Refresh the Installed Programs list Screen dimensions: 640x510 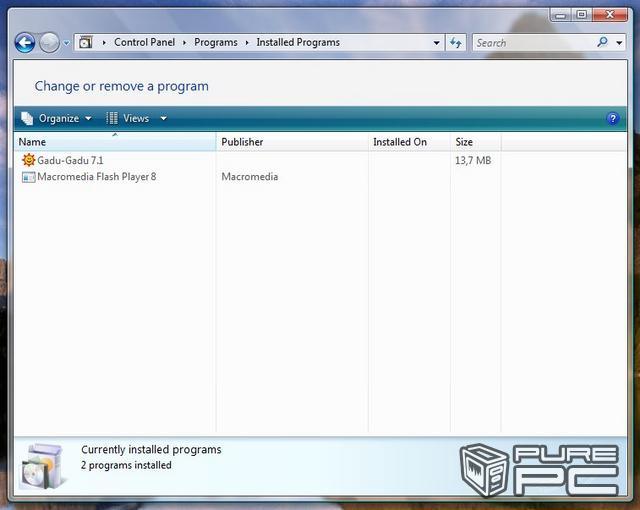pyautogui.click(x=456, y=42)
